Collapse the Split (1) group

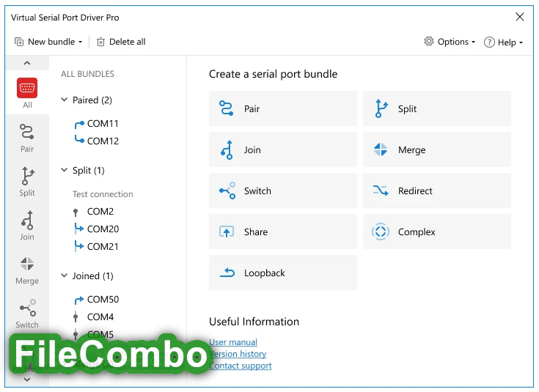[65, 171]
